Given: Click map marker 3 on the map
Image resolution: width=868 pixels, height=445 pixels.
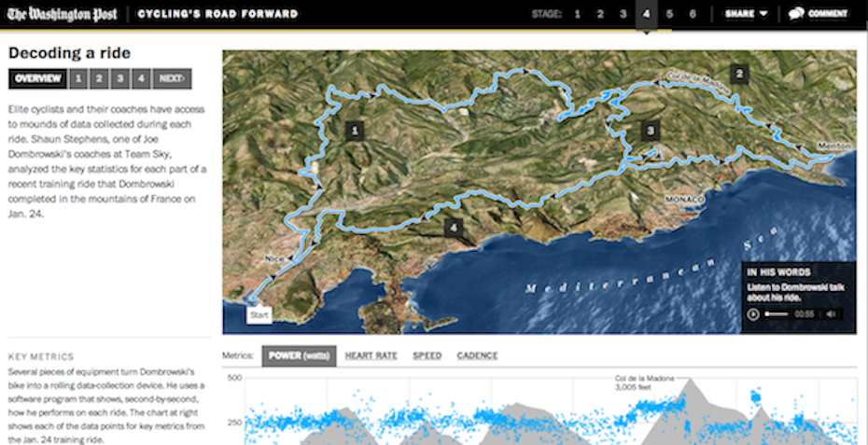Looking at the screenshot, I should tap(651, 130).
